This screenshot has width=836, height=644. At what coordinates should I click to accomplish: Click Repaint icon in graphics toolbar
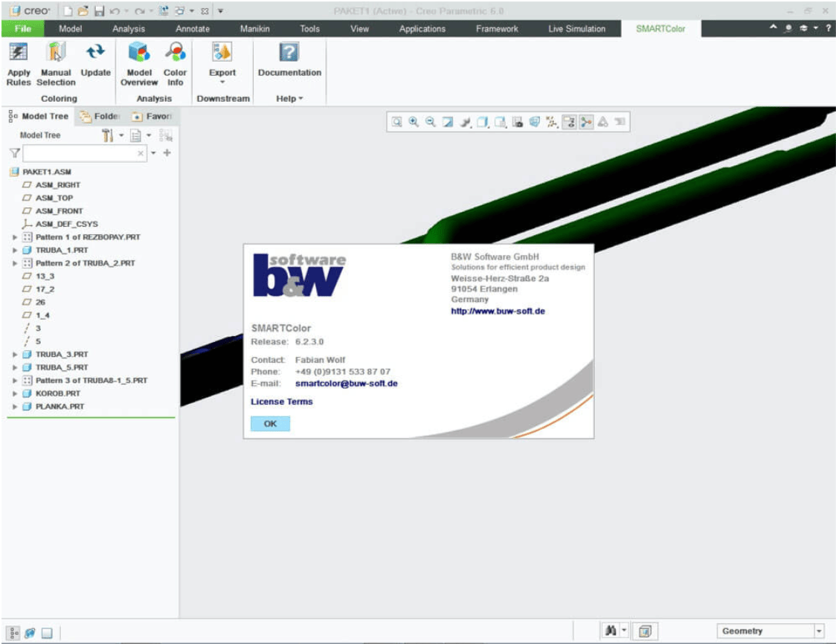click(x=448, y=122)
